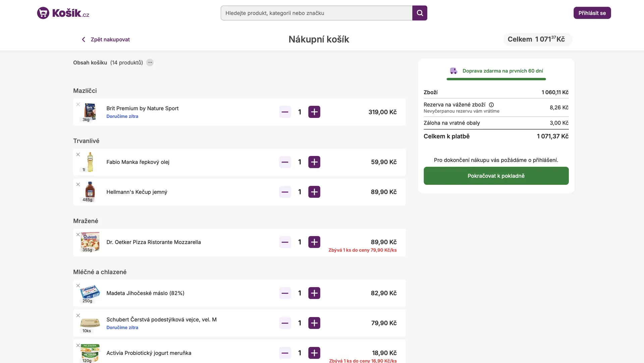Decrease quantity of Dr. Oetker Pizza Ristorante
The height and width of the screenshot is (363, 644).
click(x=285, y=242)
